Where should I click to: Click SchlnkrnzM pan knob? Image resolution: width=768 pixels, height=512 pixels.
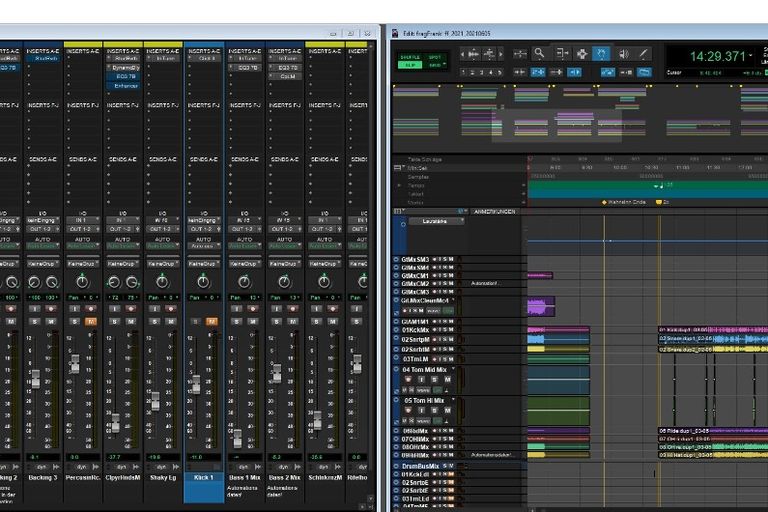(x=324, y=281)
